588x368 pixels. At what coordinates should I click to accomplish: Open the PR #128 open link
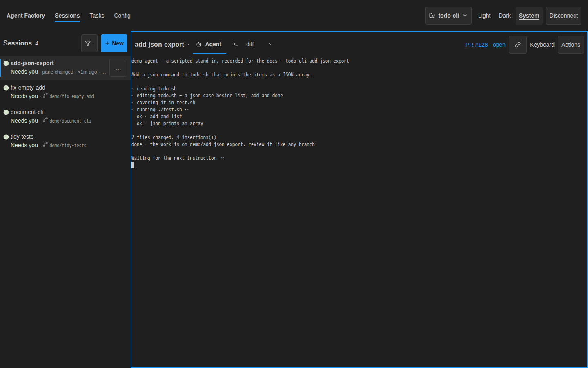(485, 45)
